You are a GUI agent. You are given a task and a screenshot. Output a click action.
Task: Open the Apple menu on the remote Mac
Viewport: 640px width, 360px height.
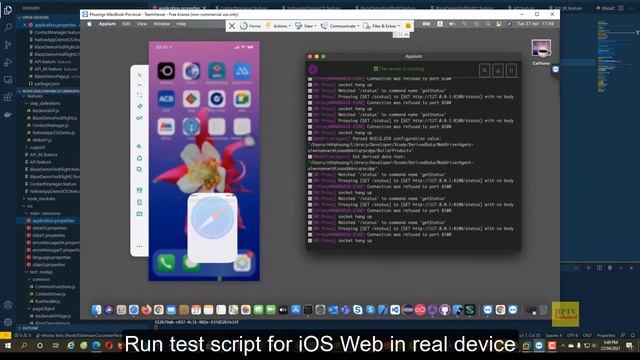tap(89, 24)
